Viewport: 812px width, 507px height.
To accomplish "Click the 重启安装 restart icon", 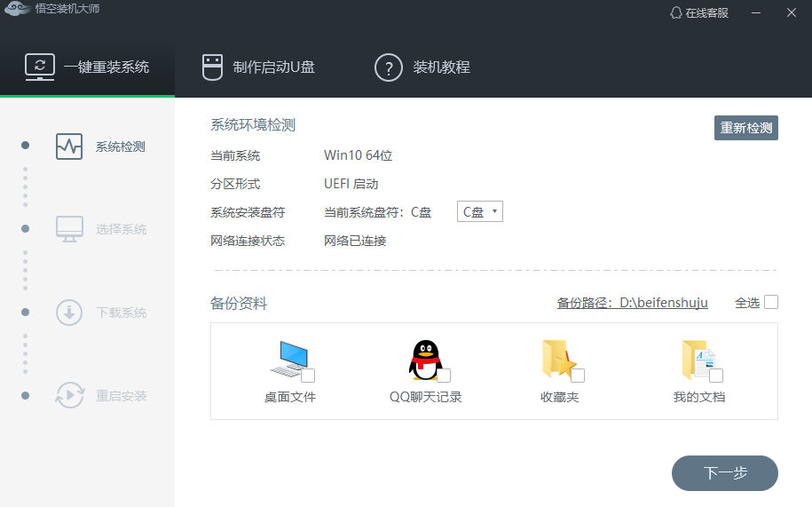I will 69,396.
